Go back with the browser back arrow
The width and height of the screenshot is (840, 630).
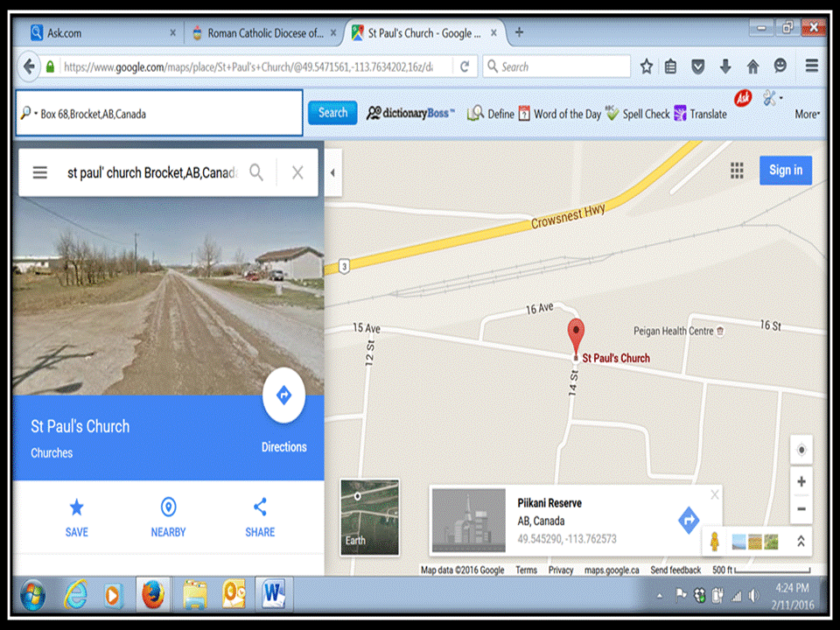29,66
